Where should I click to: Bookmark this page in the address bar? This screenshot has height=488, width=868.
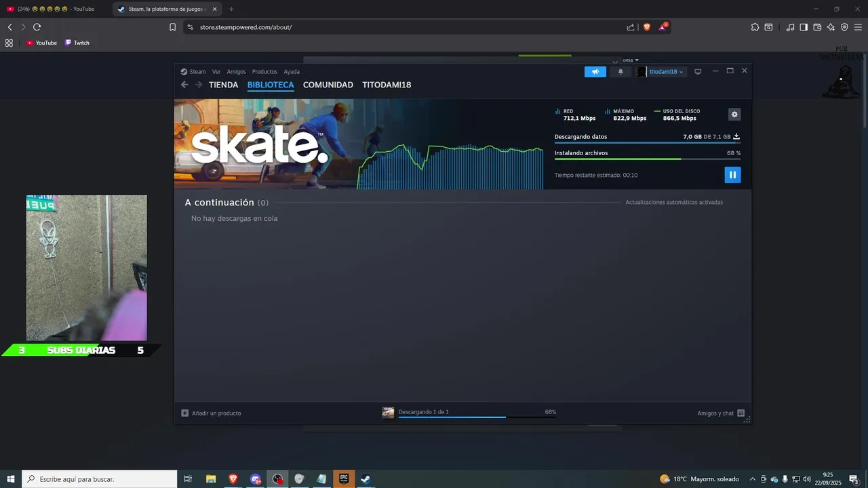coord(172,27)
